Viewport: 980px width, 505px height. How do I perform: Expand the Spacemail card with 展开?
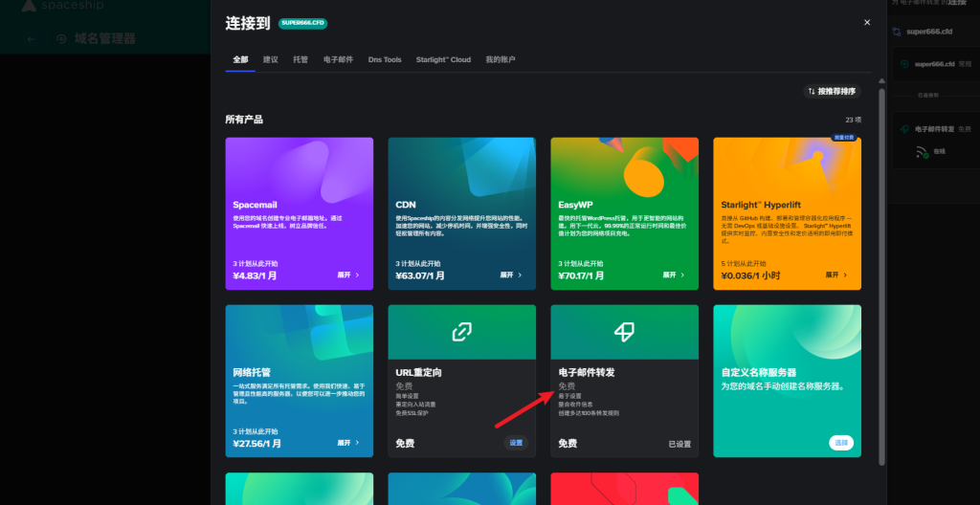[x=348, y=275]
